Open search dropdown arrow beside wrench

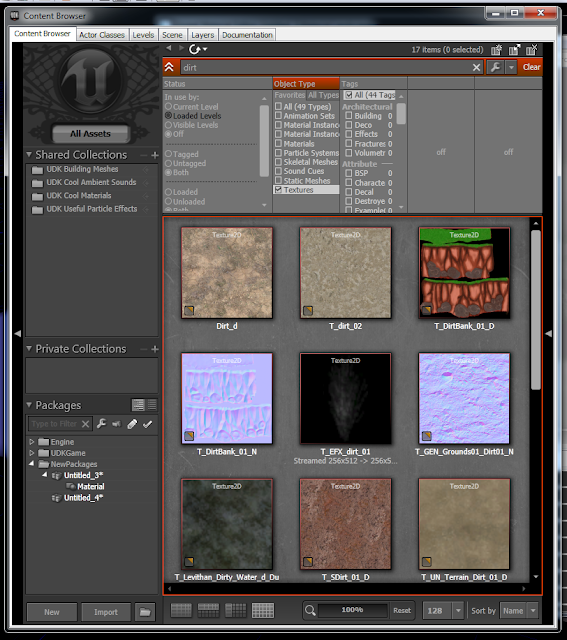coord(511,67)
